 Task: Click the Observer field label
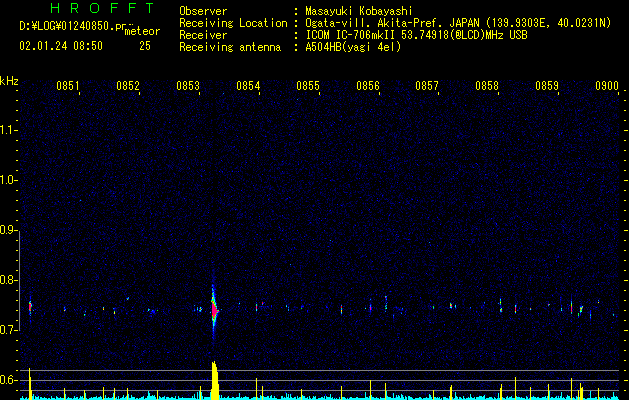[x=203, y=11]
